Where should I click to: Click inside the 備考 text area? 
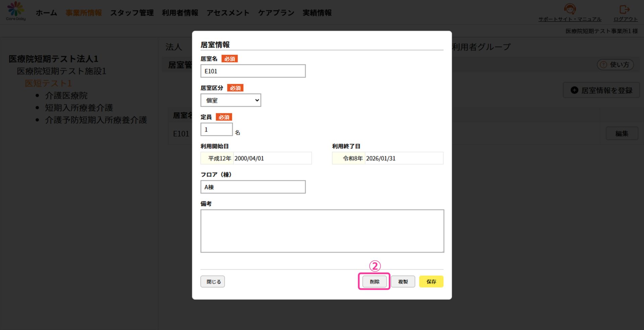322,231
